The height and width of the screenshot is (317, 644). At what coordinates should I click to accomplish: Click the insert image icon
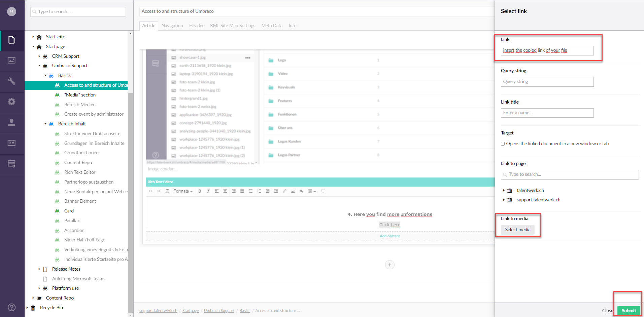293,191
